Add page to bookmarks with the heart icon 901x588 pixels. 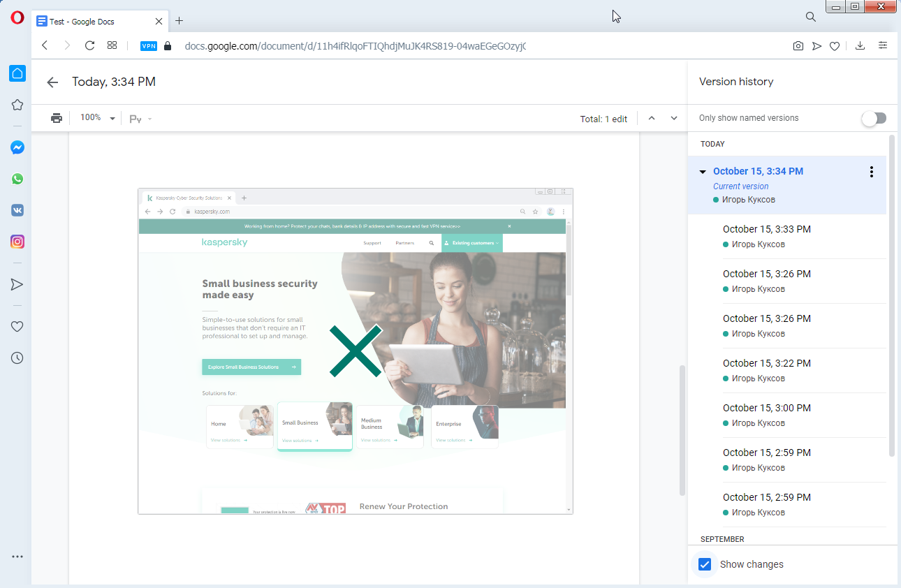click(835, 46)
